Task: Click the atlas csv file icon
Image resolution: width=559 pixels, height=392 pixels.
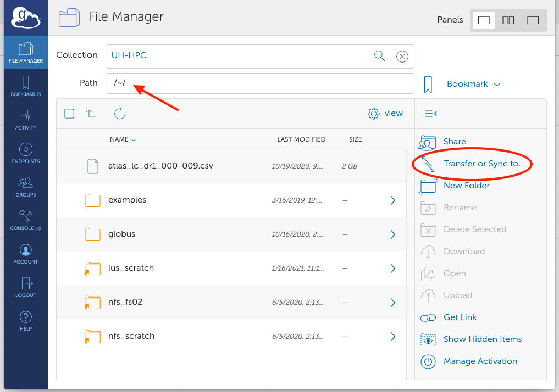Action: coord(93,166)
